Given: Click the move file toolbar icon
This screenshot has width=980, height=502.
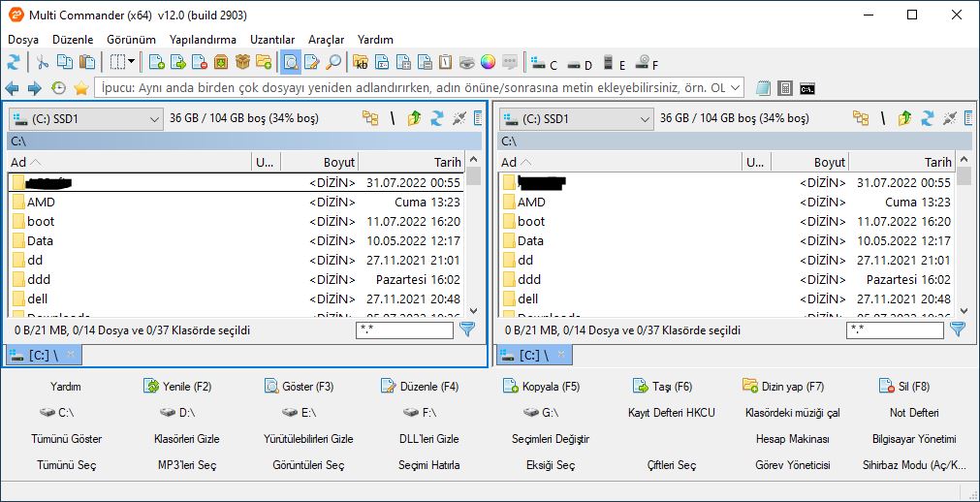Looking at the screenshot, I should pos(178,62).
